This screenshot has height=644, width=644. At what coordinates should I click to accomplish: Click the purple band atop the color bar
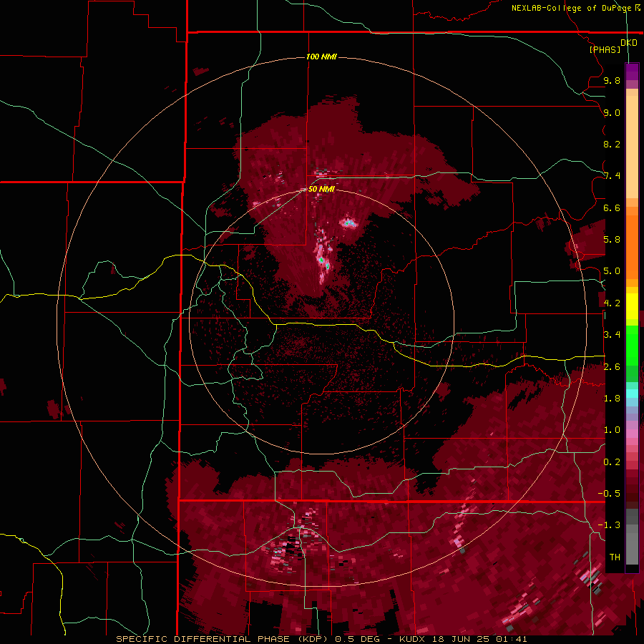click(632, 72)
